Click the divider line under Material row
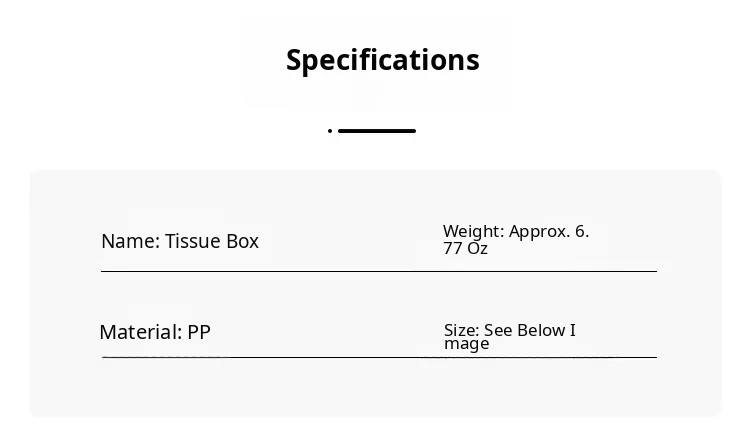Viewport: 750px width, 436px height. 378,357
